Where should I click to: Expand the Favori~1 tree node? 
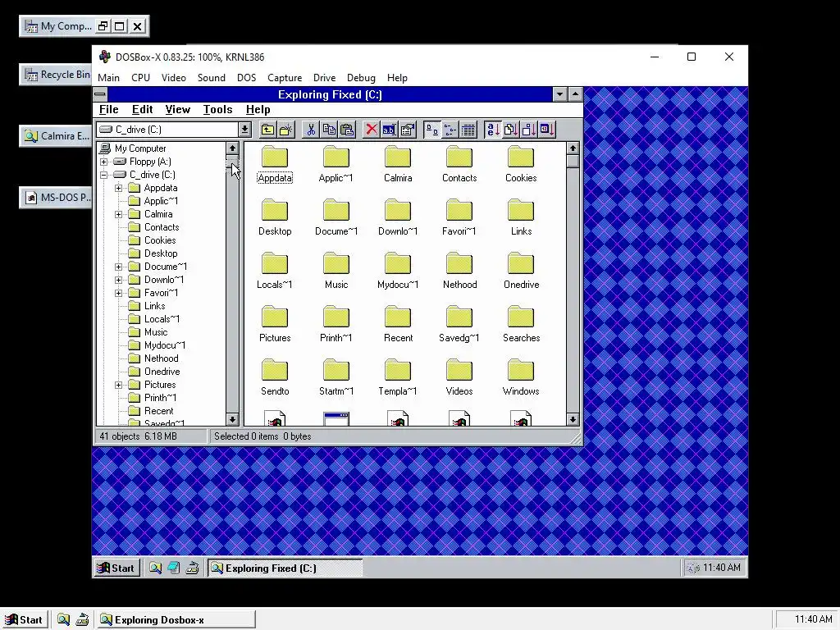pos(118,293)
